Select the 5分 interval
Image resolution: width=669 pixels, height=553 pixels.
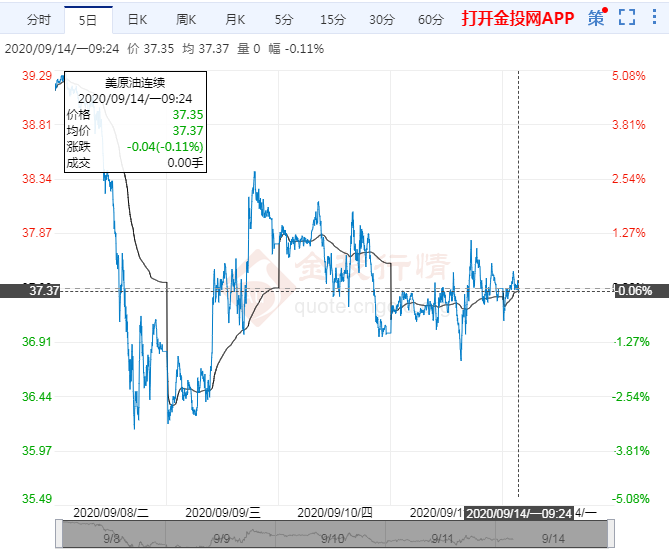click(x=284, y=19)
